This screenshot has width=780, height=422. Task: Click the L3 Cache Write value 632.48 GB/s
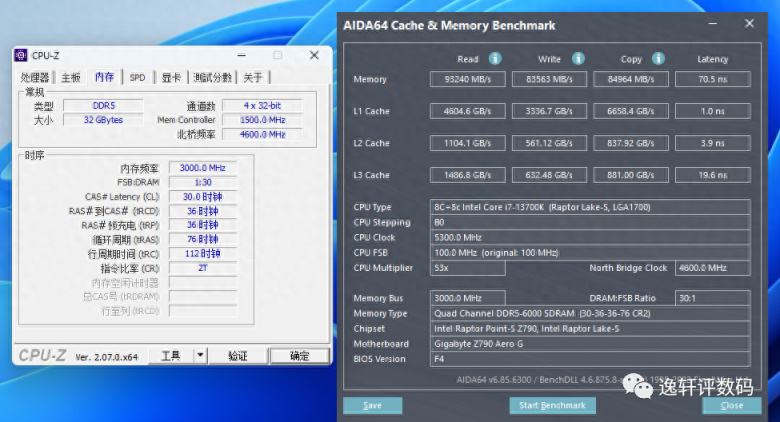point(549,175)
